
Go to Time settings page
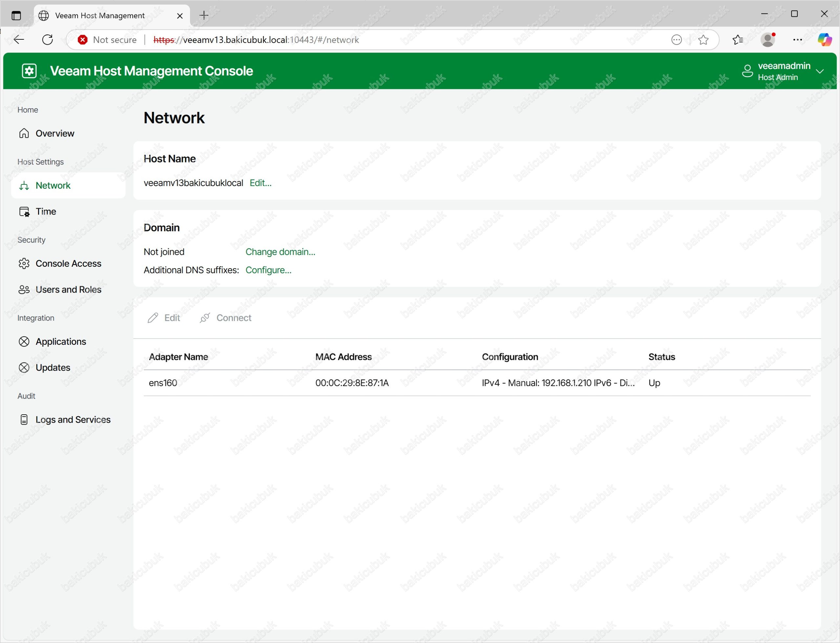[x=69, y=212]
